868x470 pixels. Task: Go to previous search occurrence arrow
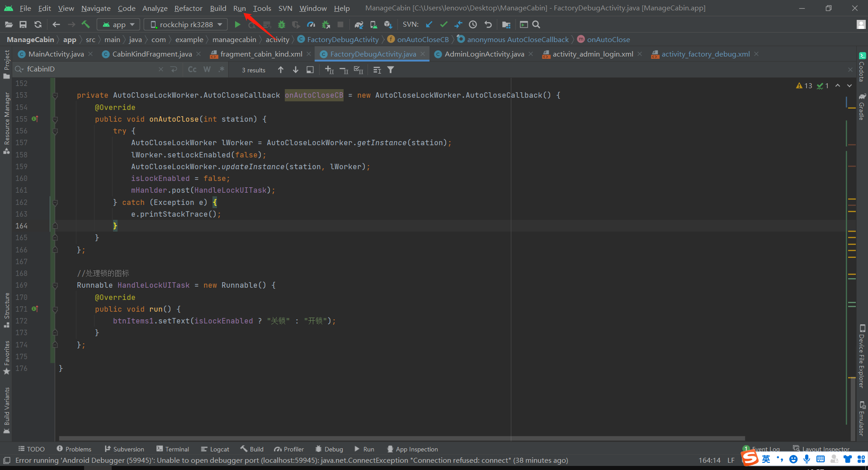tap(281, 70)
